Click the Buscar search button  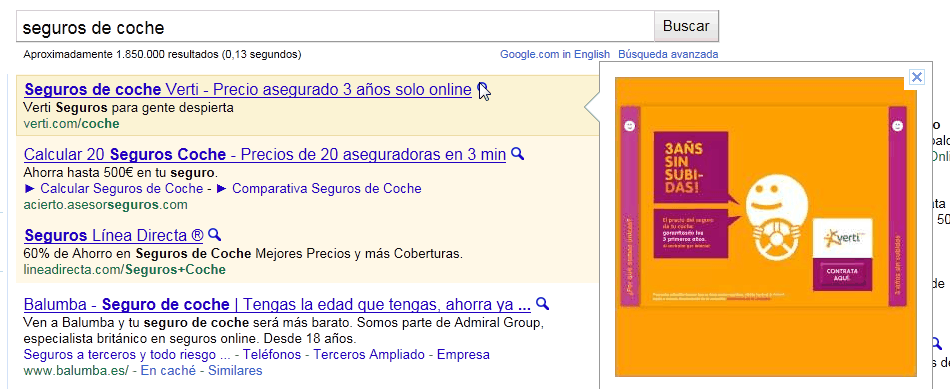[686, 26]
